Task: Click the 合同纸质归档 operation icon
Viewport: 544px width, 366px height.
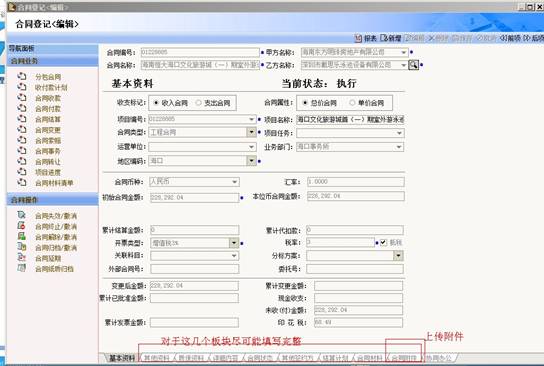Action: (22, 268)
